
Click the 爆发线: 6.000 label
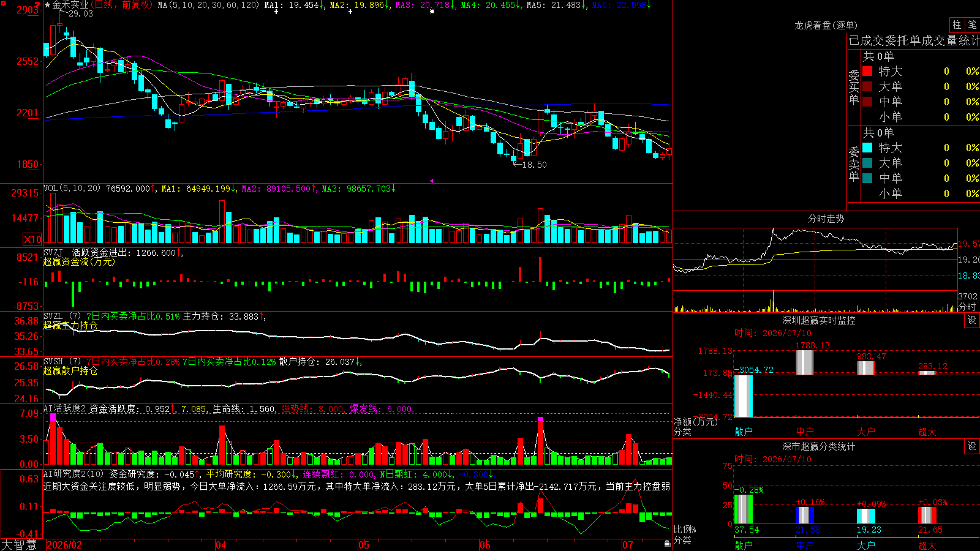381,409
